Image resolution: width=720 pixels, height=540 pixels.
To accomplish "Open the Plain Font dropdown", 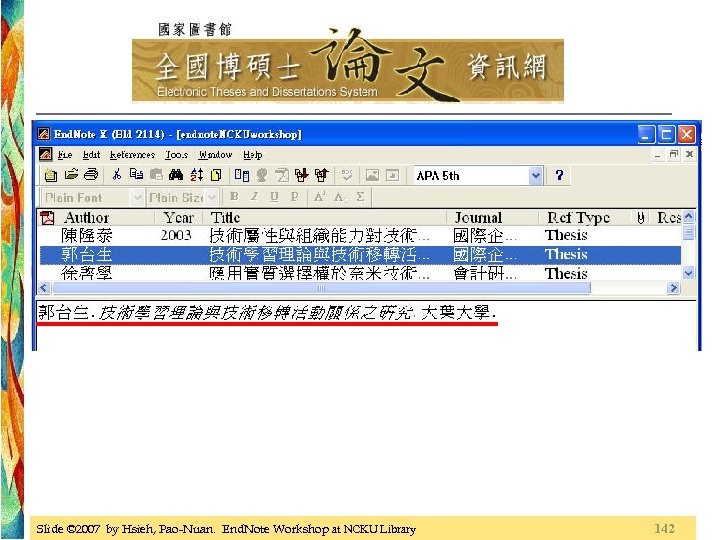I will coord(137,197).
